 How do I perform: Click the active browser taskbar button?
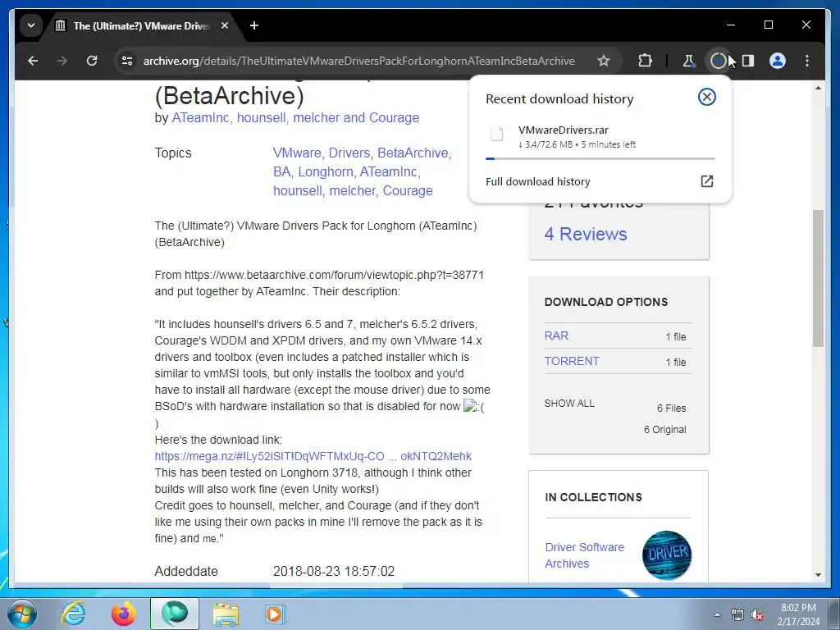coord(175,614)
